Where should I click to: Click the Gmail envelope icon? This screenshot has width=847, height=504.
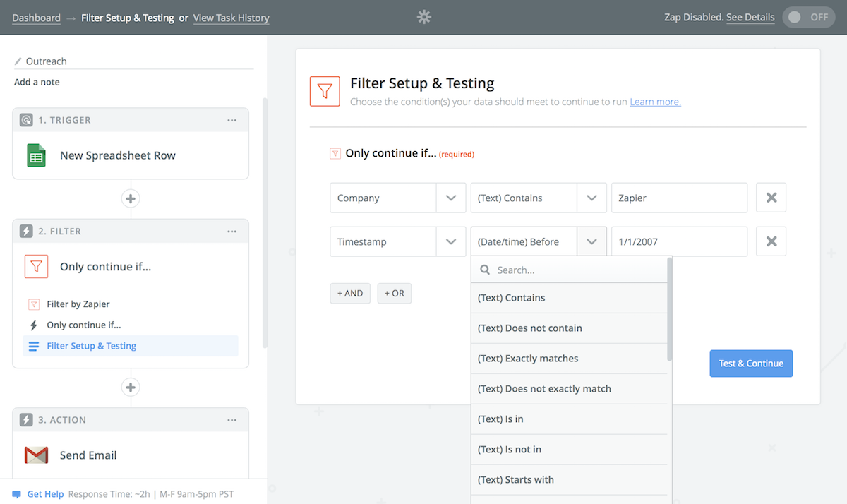(36, 455)
